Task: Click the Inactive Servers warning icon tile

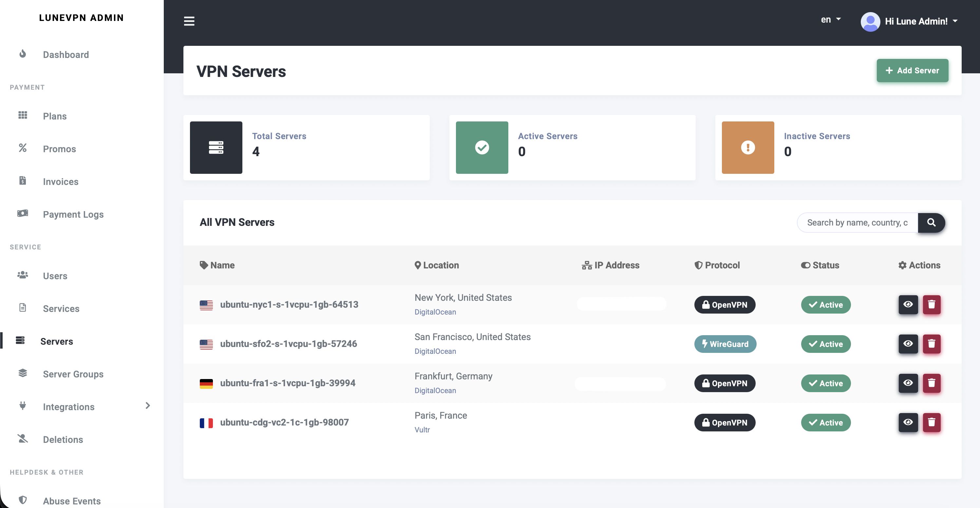Action: tap(747, 148)
